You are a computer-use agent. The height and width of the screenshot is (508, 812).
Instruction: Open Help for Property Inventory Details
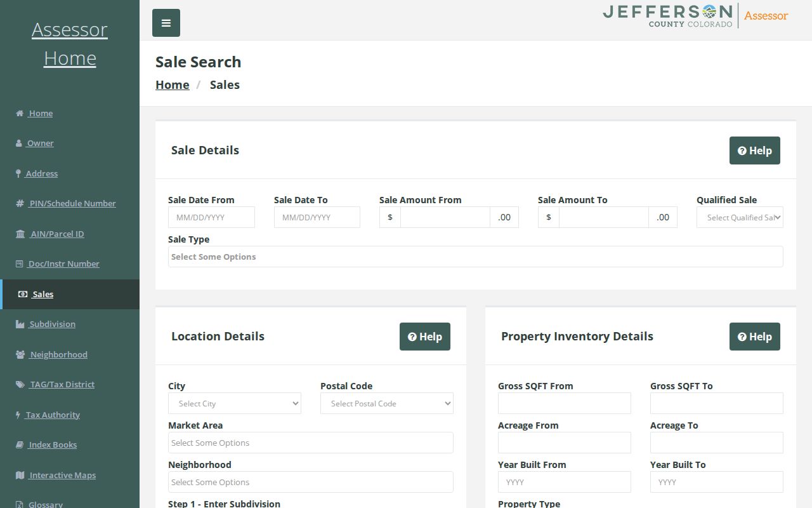point(755,337)
